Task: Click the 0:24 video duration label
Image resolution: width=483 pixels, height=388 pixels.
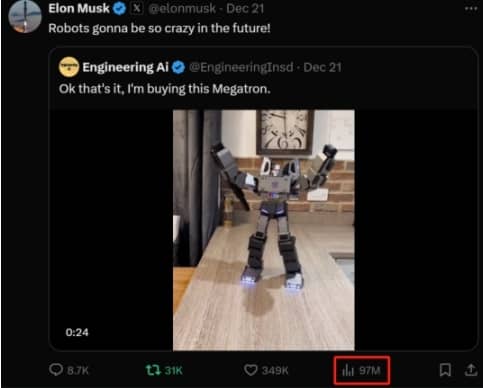Action: [x=77, y=332]
